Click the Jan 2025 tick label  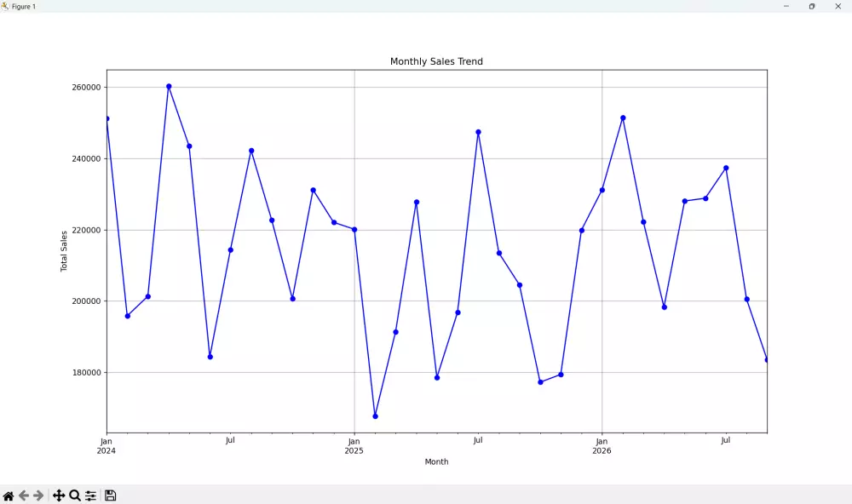pos(354,445)
